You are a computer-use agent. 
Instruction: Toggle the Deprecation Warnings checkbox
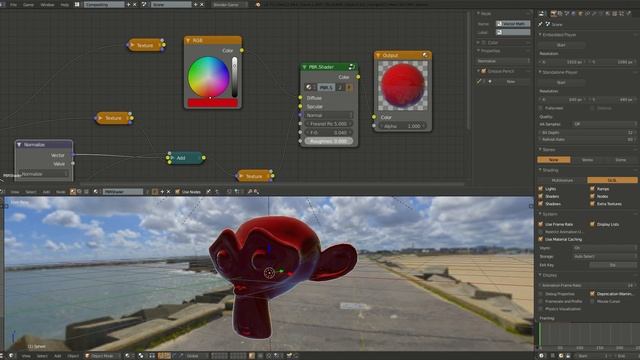coord(592,293)
